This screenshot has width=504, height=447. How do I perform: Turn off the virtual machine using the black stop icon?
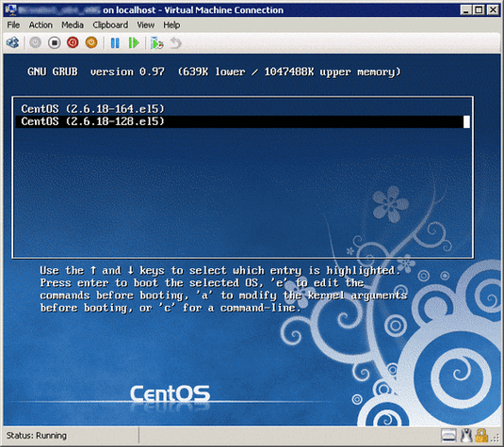(54, 42)
